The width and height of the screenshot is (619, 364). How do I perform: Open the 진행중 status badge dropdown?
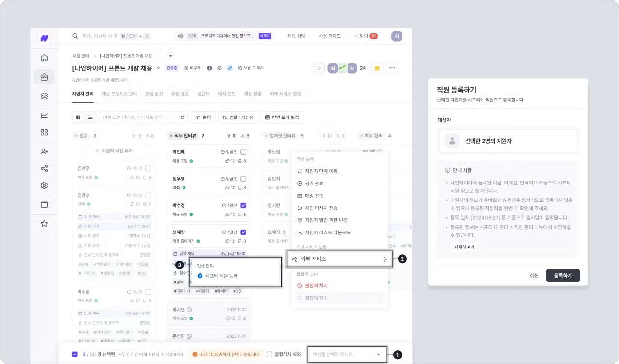point(172,68)
